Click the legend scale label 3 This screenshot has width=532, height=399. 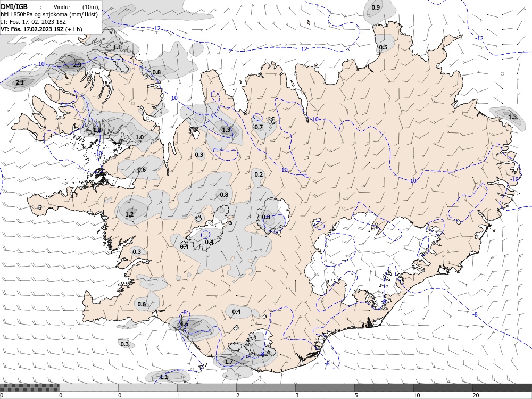coord(297,395)
